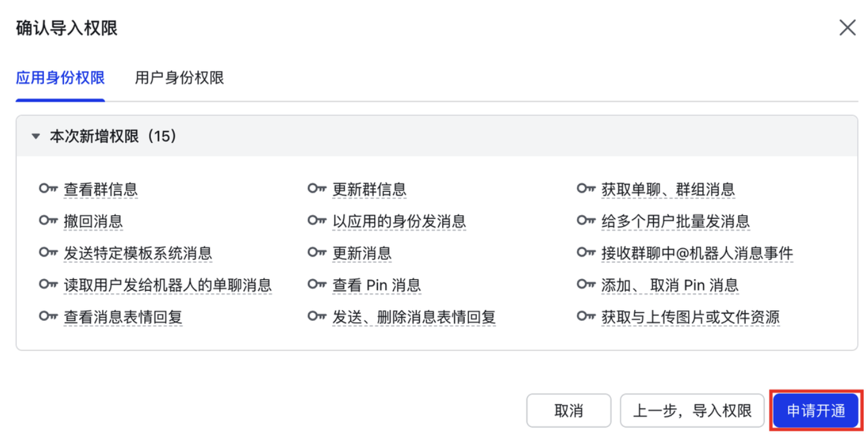Screen dimensions: 868x439
Task: Select the 应用身份权限 tab
Action: click(60, 78)
